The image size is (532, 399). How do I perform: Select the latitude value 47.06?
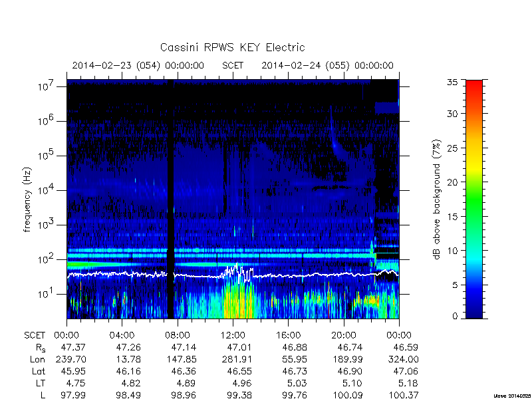point(406,372)
